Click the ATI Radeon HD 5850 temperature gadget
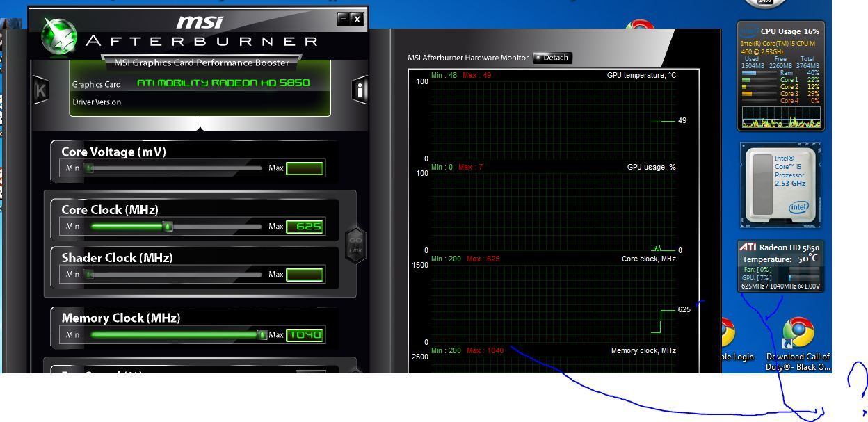Screen dimensions: 868x422 point(781,266)
